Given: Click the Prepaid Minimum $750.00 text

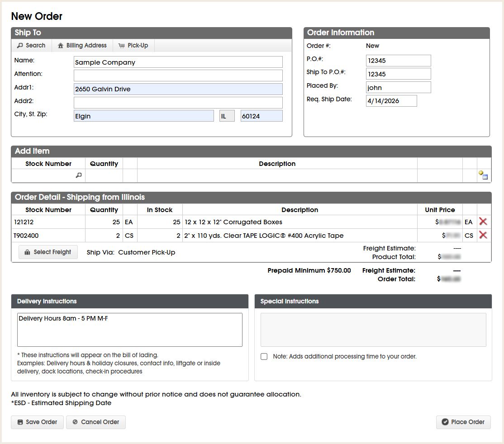Looking at the screenshot, I should click(309, 270).
